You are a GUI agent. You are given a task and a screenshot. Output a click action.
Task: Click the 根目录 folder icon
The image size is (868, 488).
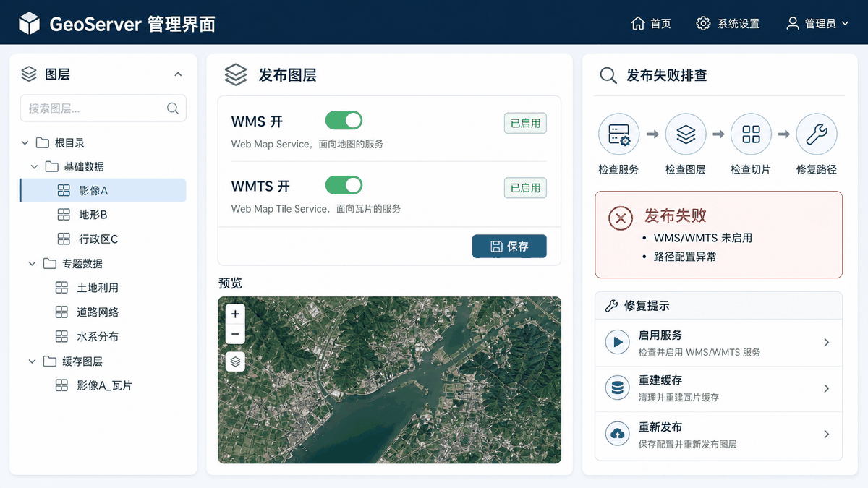pyautogui.click(x=43, y=142)
